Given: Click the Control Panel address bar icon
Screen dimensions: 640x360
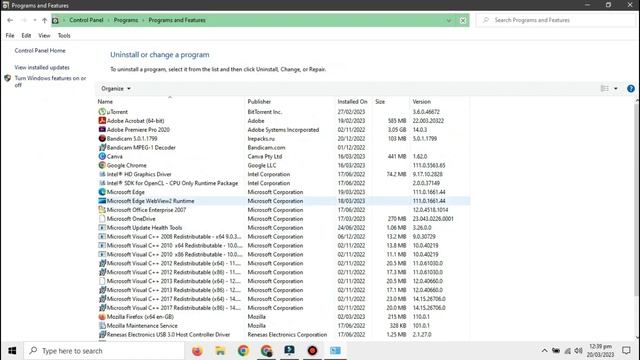Looking at the screenshot, I should pyautogui.click(x=56, y=20).
